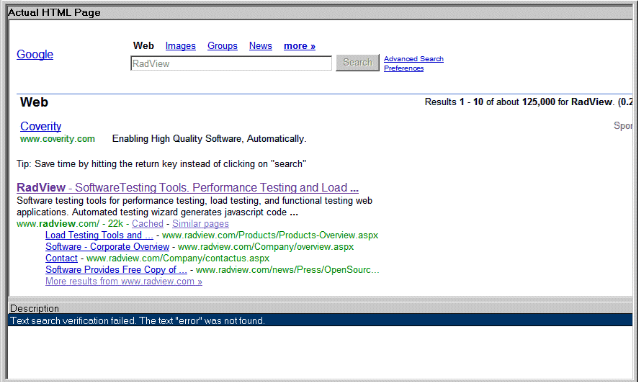Click 'Enabling High Quality Software, Automatically.' text
The width and height of the screenshot is (639, 382).
click(209, 139)
